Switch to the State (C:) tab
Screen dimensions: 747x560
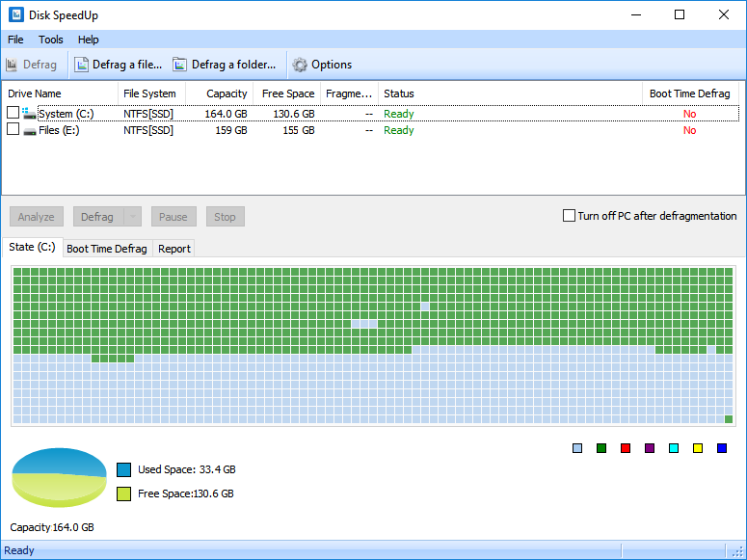[33, 247]
